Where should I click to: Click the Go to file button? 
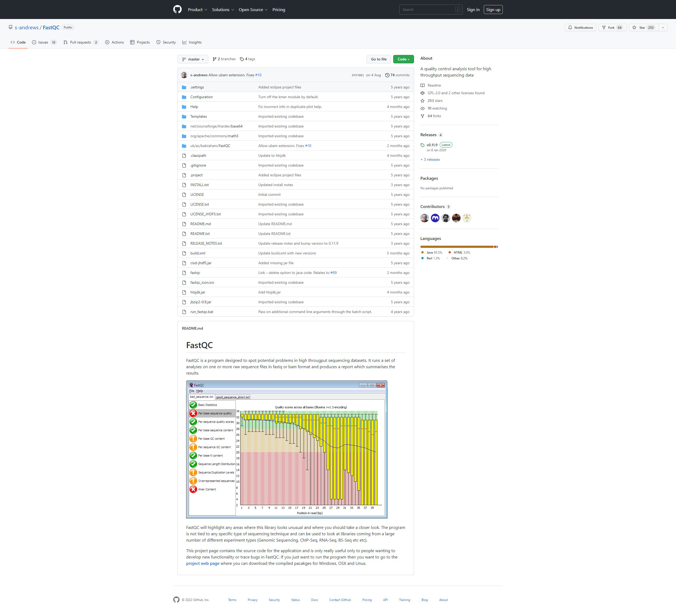(379, 59)
